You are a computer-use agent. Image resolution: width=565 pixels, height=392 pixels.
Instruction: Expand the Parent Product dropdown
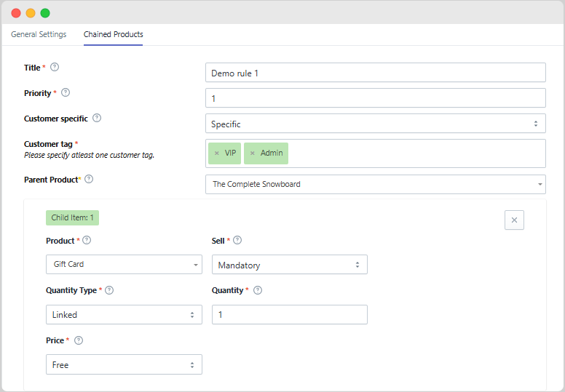click(375, 185)
